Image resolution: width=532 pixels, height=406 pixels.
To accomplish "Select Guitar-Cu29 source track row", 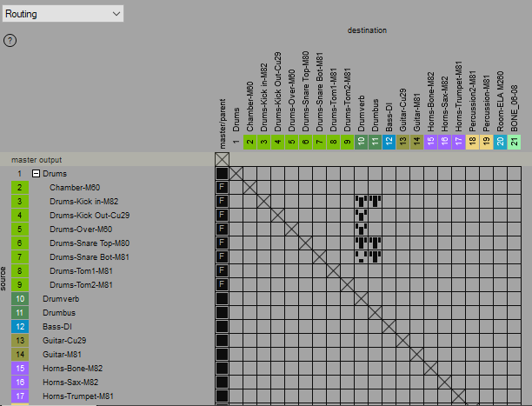I will point(64,341).
